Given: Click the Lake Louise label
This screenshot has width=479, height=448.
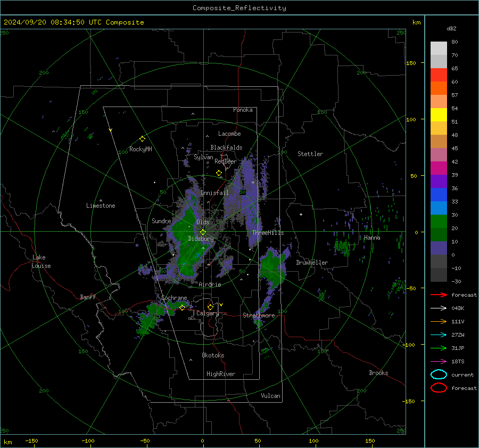Looking at the screenshot, I should (41, 262).
